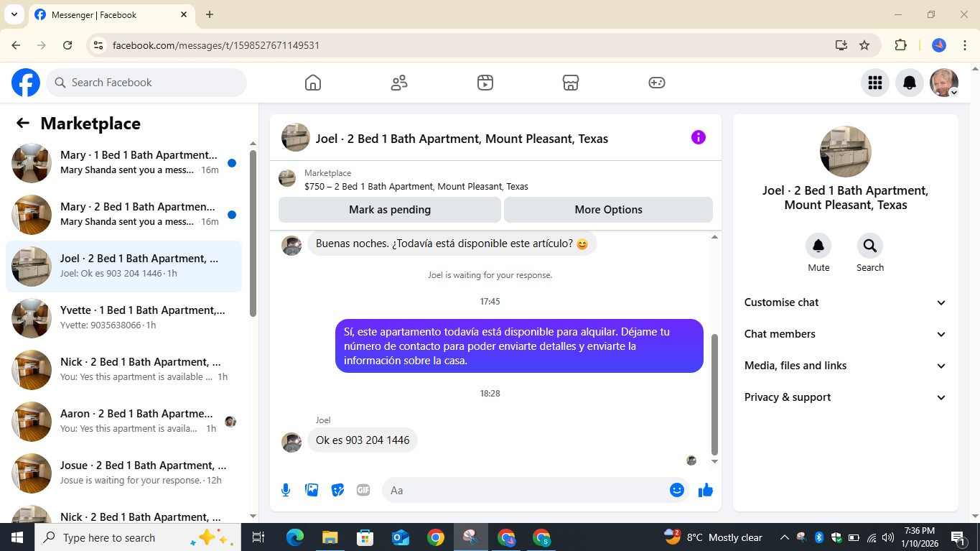980x551 pixels.
Task: Open Chrome three-dot menu
Action: [x=965, y=45]
